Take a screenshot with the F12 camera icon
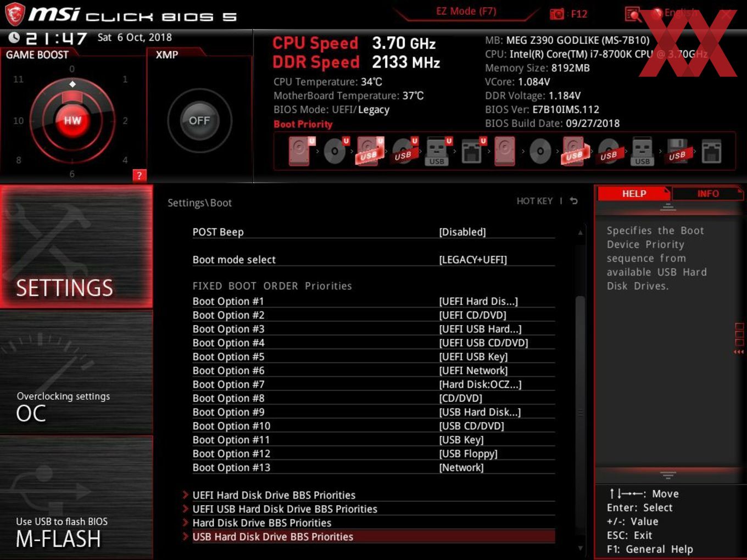Screen dimensions: 747x560 556,14
